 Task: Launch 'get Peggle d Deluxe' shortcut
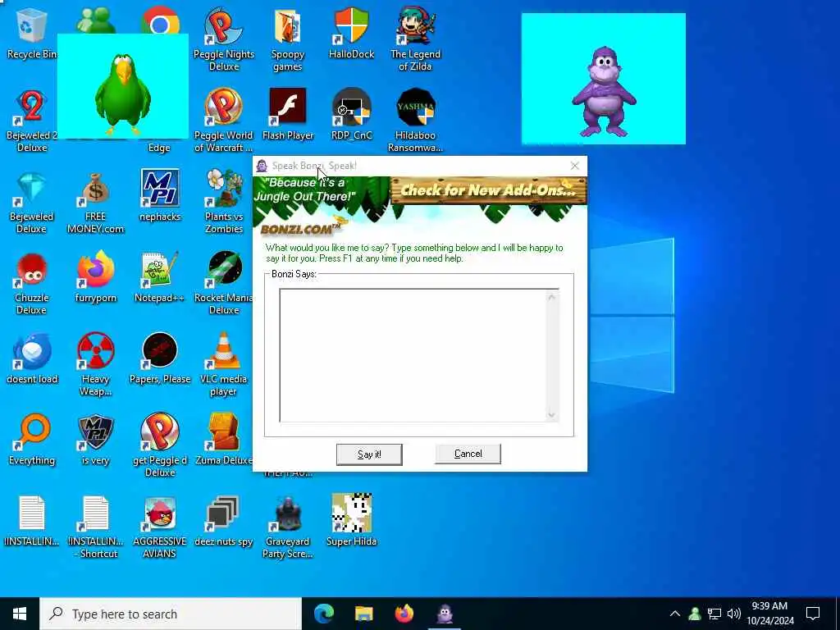pos(160,433)
